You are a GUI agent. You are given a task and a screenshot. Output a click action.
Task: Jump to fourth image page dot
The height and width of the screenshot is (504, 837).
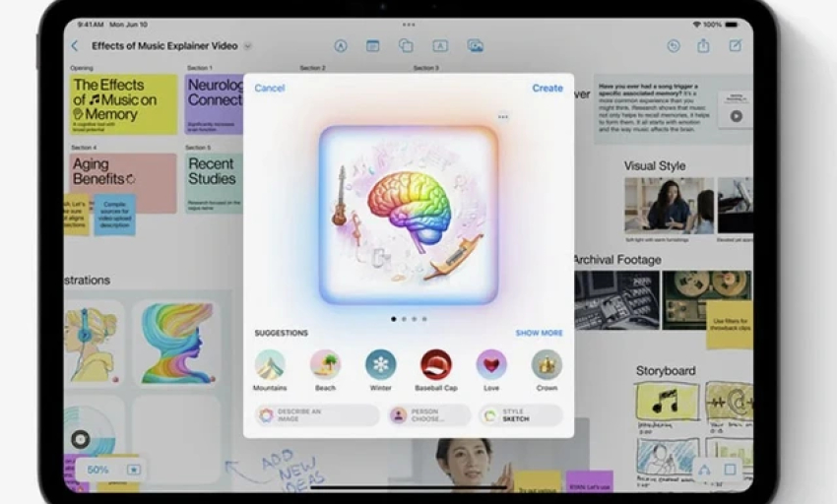pyautogui.click(x=424, y=319)
